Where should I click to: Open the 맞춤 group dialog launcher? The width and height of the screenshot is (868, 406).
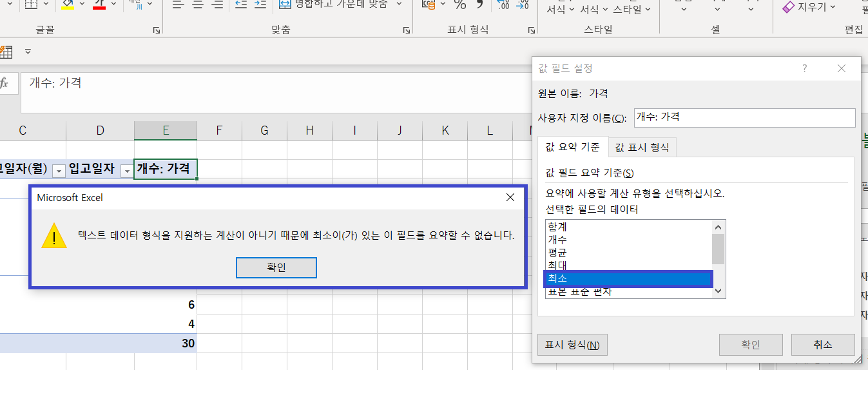point(406,30)
